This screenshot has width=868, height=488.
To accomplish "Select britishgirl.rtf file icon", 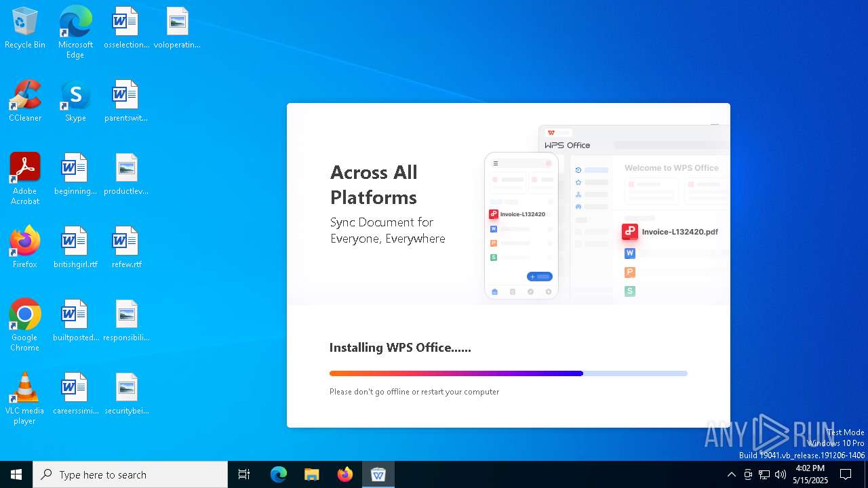I will (x=75, y=247).
